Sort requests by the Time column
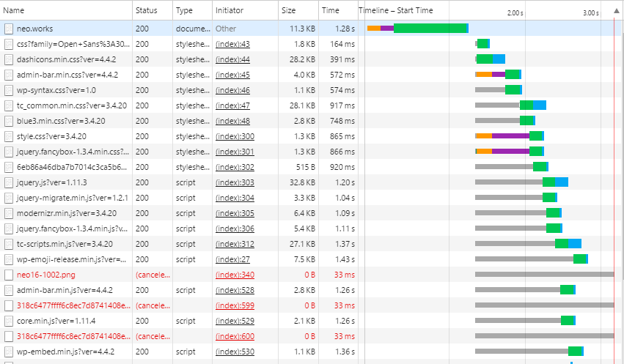This screenshot has width=624, height=364. pyautogui.click(x=337, y=11)
